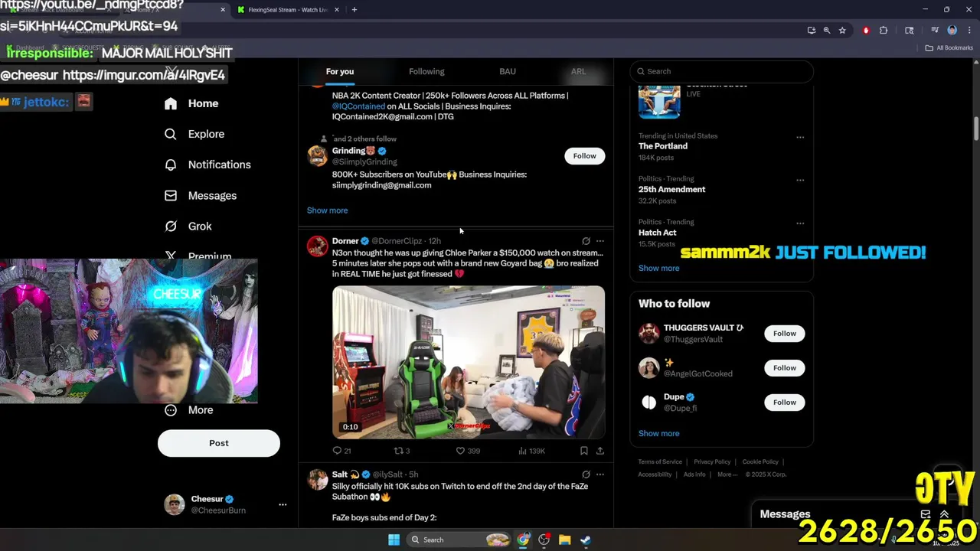The width and height of the screenshot is (980, 551).
Task: Open more options for 25th Amendment trend
Action: pos(800,181)
